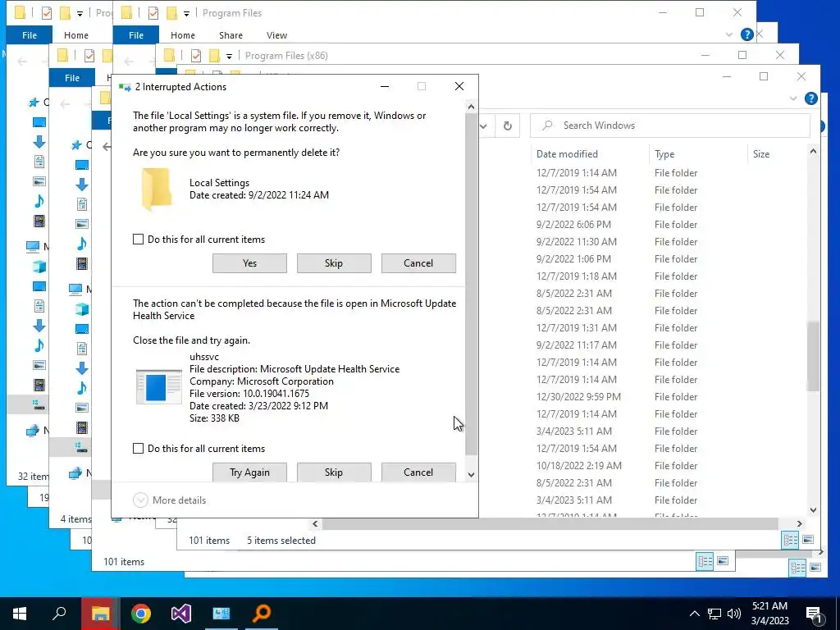The width and height of the screenshot is (840, 630).
Task: Open Home tab in the backmost Explorer window
Action: point(76,35)
